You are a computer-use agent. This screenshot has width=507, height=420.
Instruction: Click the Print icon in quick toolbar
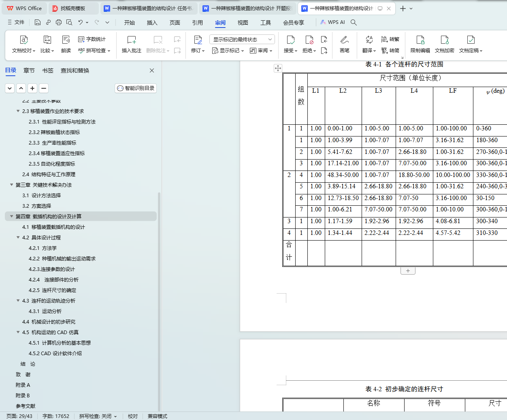pos(59,22)
